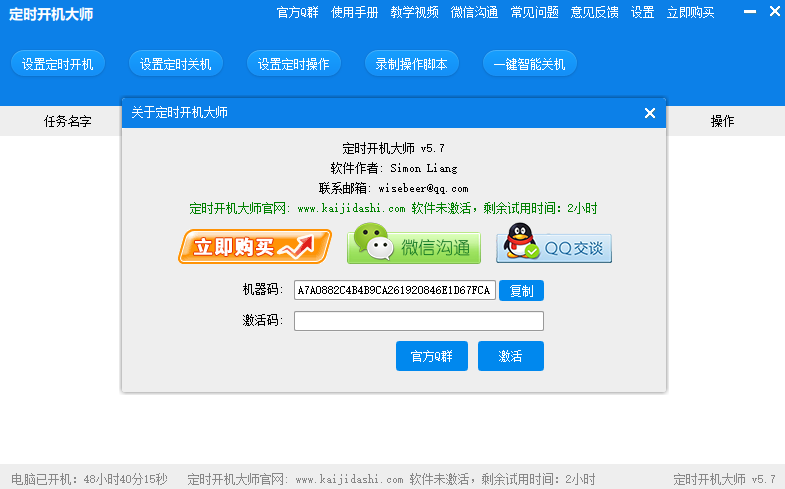This screenshot has width=785, height=489.
Task: Click the 设置定时关机 button
Action: [x=176, y=64]
